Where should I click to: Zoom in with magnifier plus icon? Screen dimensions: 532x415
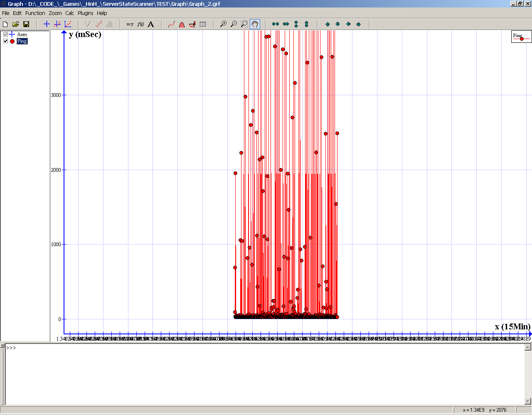(223, 24)
